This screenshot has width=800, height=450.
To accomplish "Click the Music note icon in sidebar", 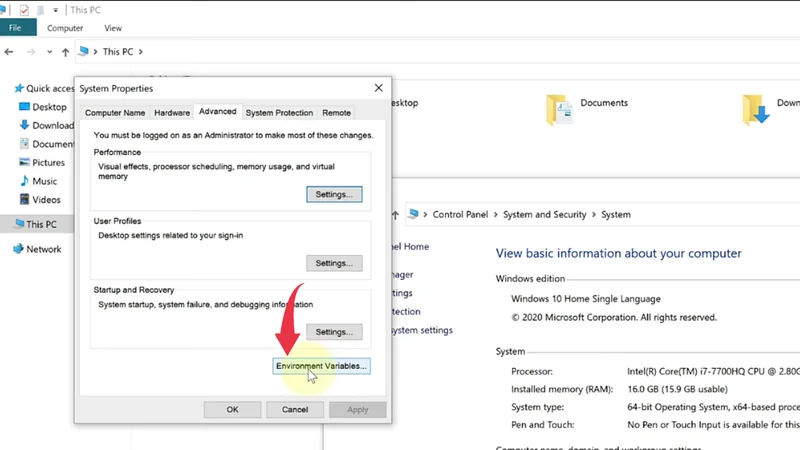I will tap(25, 181).
